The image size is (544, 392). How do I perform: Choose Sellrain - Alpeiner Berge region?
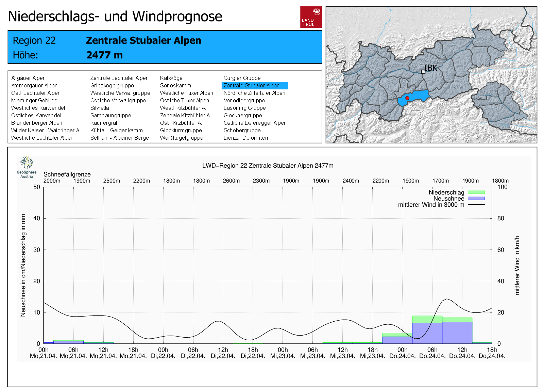[119, 138]
